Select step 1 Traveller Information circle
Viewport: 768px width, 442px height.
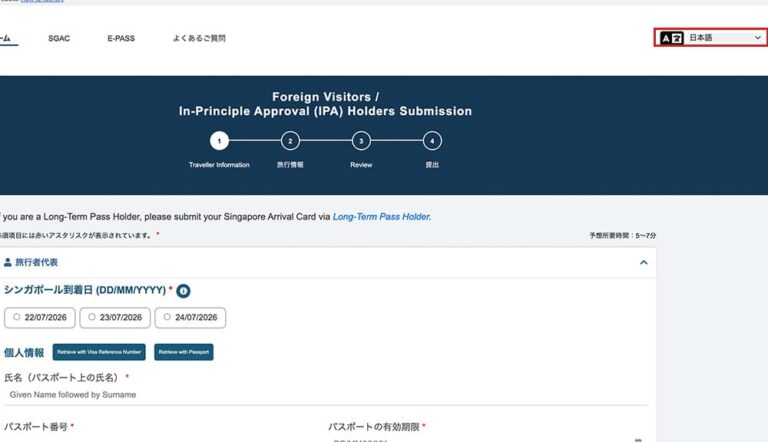219,141
